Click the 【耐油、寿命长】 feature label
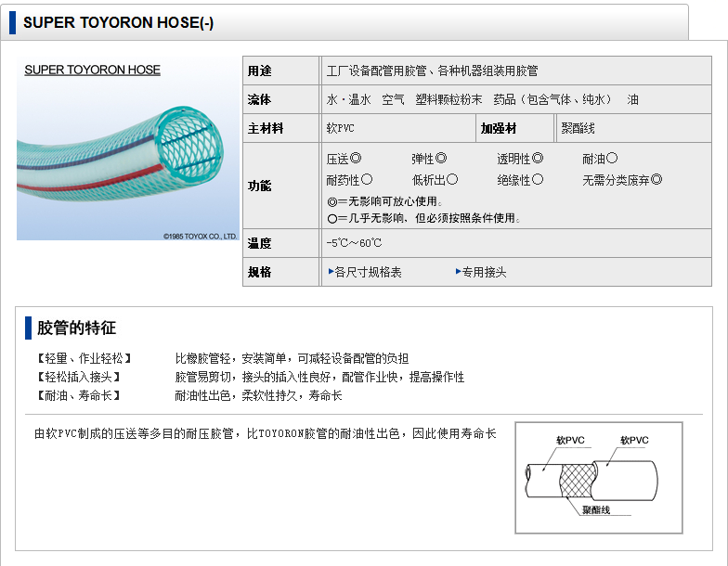728x566 pixels. pos(78,395)
